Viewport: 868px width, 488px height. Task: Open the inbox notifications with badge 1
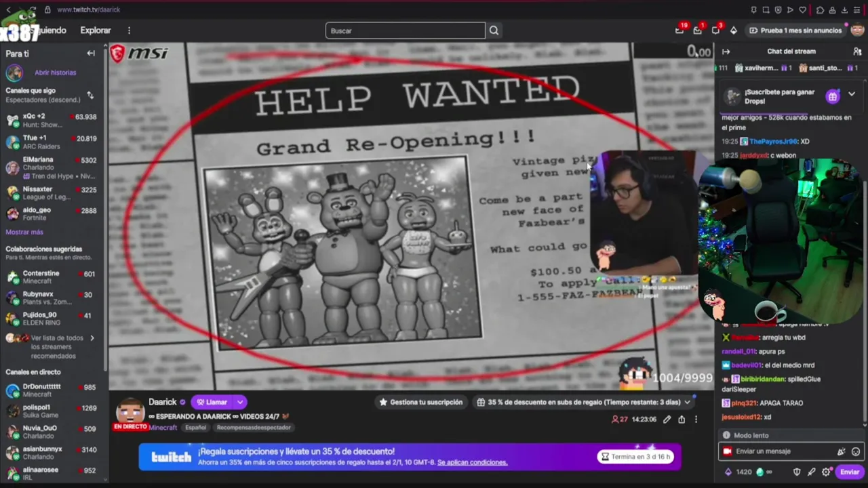[x=697, y=30]
